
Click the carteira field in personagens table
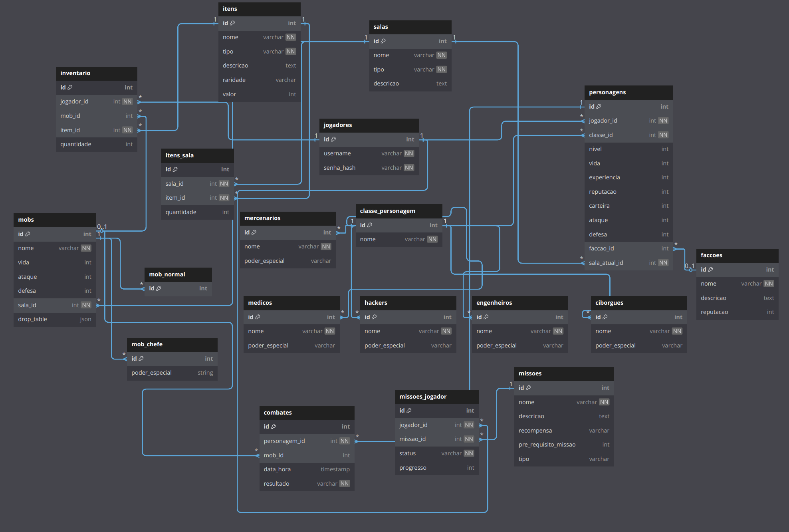click(x=628, y=206)
